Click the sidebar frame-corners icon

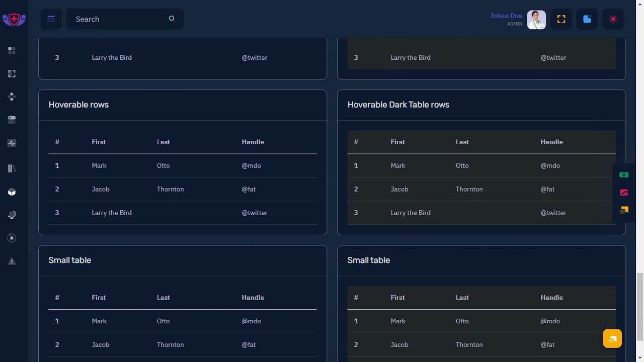[x=12, y=73]
